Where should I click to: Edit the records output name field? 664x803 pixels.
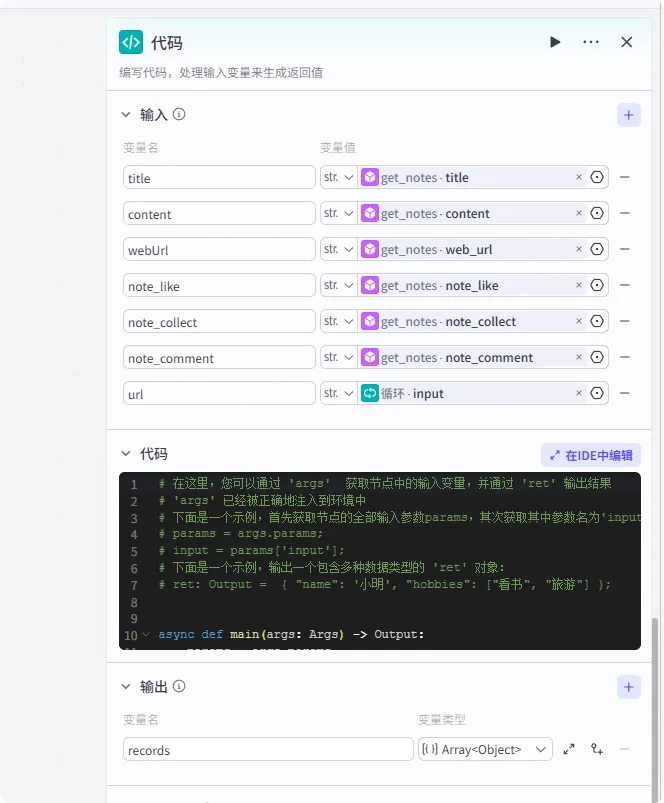point(268,749)
